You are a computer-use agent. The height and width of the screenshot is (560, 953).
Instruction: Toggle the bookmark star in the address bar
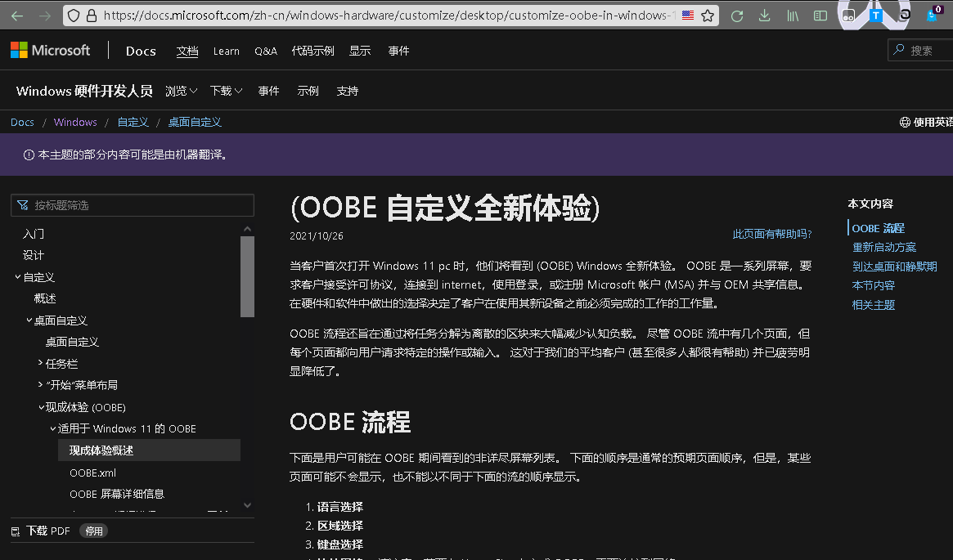707,15
